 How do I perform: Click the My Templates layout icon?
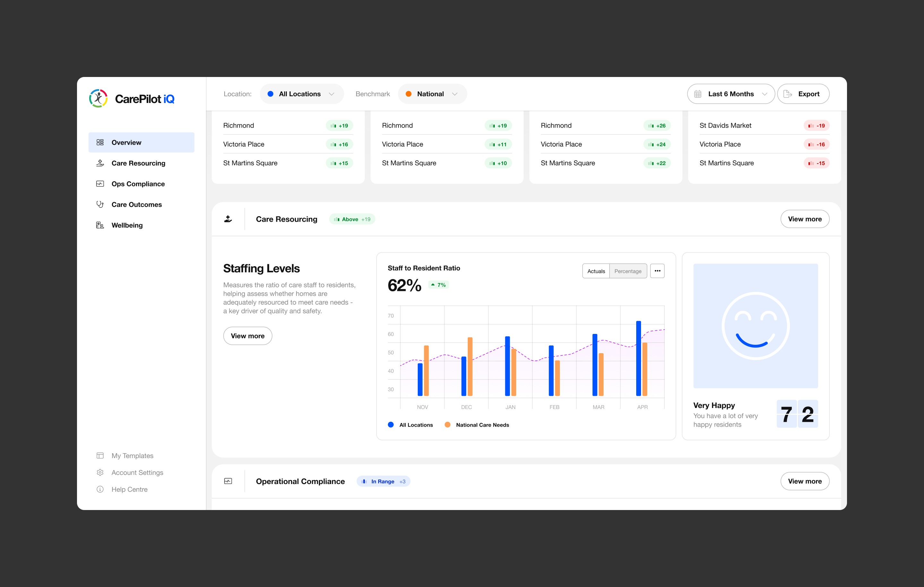[x=100, y=455]
